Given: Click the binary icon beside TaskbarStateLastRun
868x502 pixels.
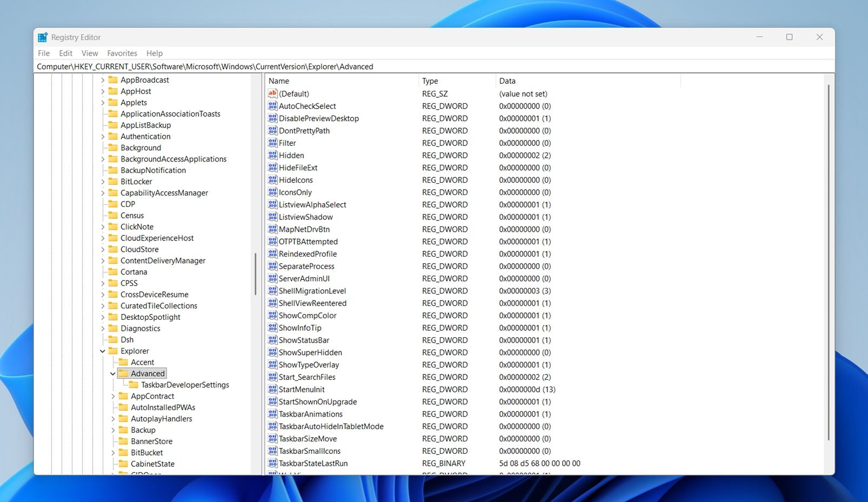Looking at the screenshot, I should (272, 463).
